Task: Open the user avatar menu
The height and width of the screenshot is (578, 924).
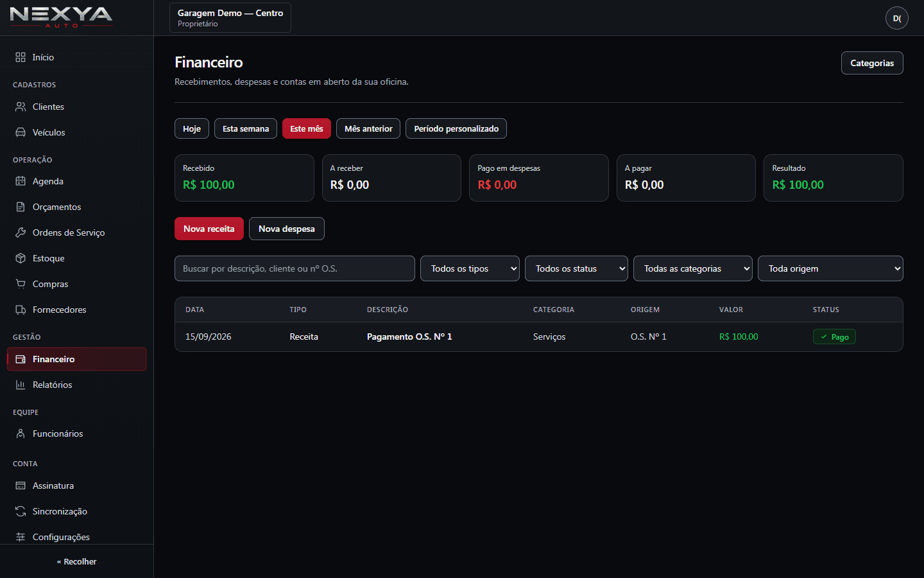Action: tap(897, 18)
